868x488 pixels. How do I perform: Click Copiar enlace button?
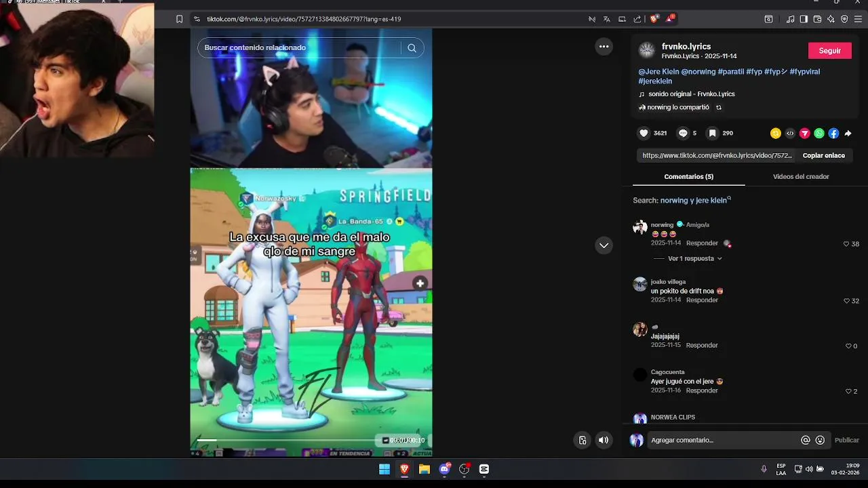click(823, 156)
